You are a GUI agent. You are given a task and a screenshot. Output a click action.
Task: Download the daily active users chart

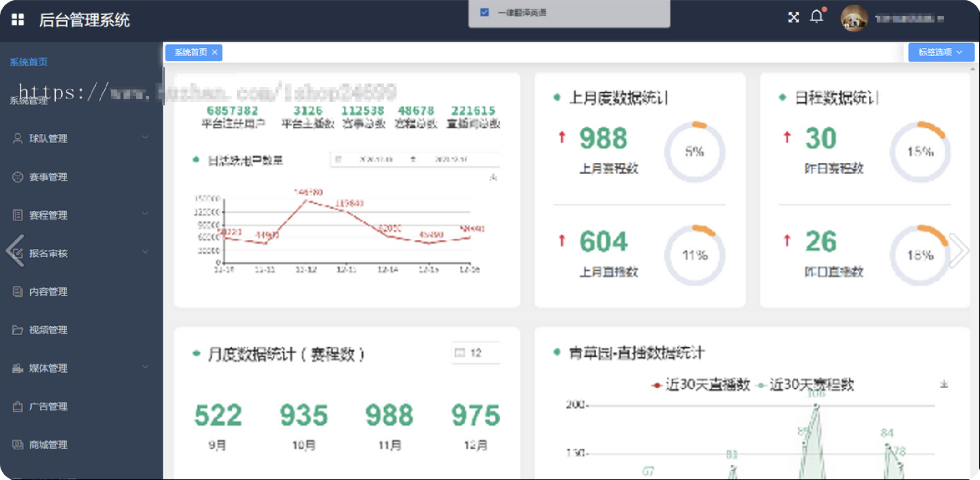coord(494,177)
